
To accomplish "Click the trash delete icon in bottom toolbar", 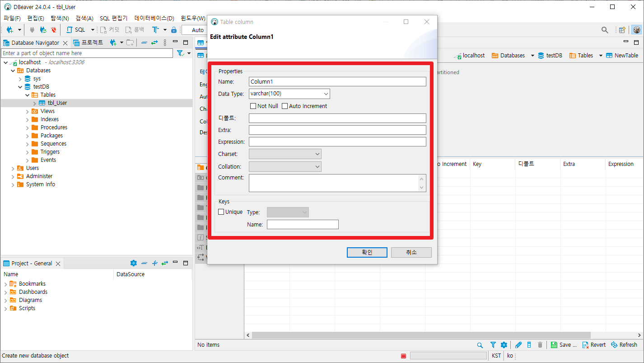I will pyautogui.click(x=540, y=345).
